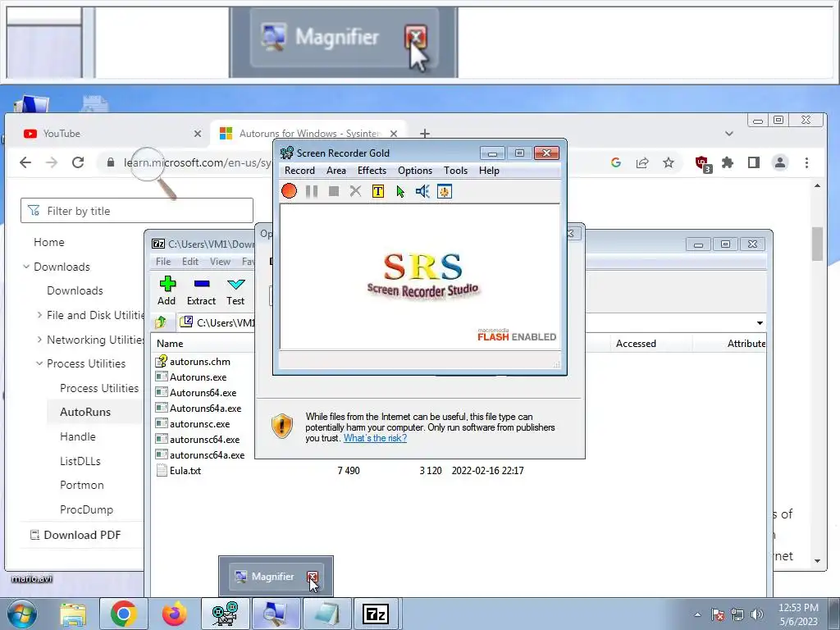Go up one folder in 7-Zip

(x=160, y=322)
